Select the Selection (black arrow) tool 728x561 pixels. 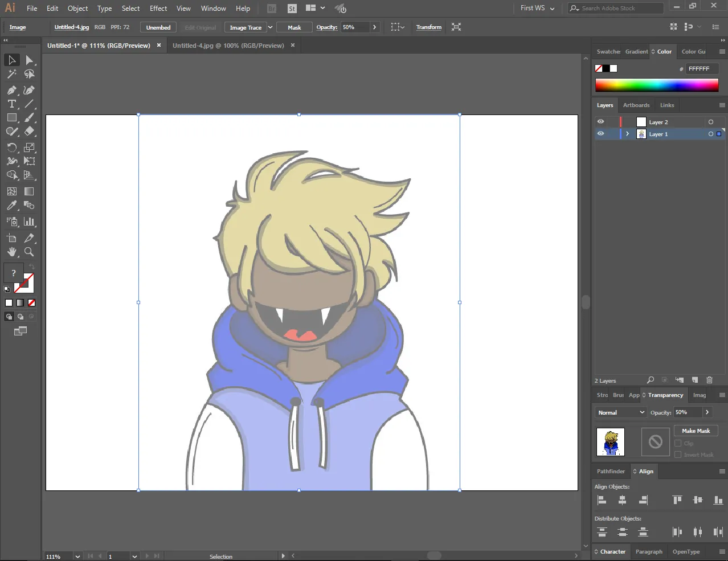(x=12, y=60)
